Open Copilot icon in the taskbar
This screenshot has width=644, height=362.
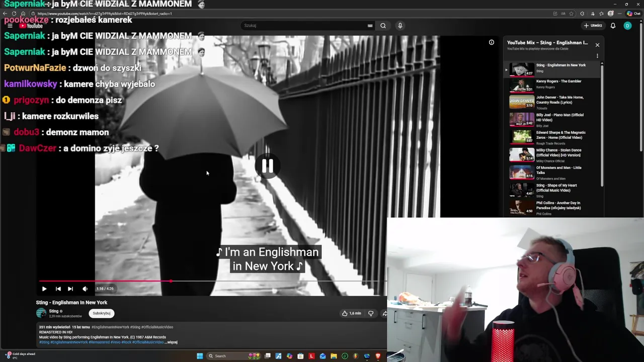tap(289, 356)
